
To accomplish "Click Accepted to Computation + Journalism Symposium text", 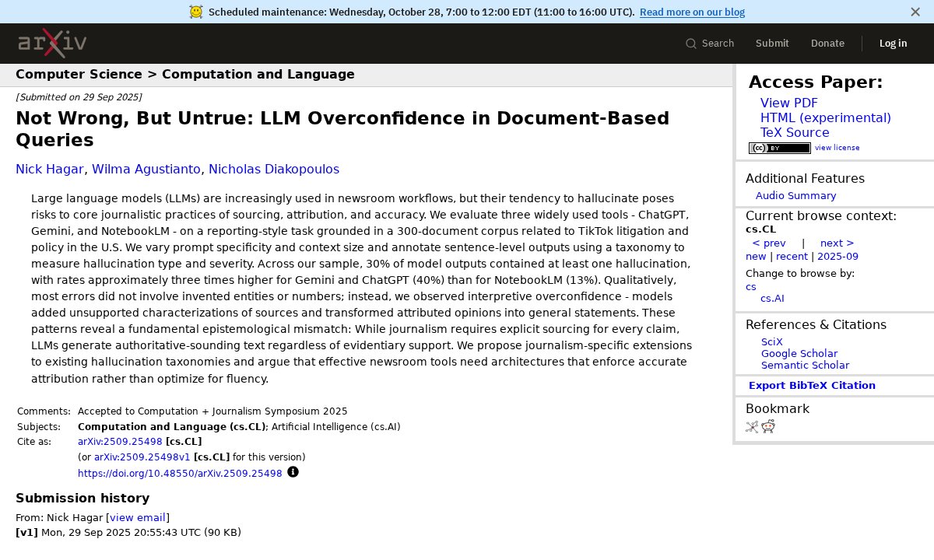I will point(212,411).
